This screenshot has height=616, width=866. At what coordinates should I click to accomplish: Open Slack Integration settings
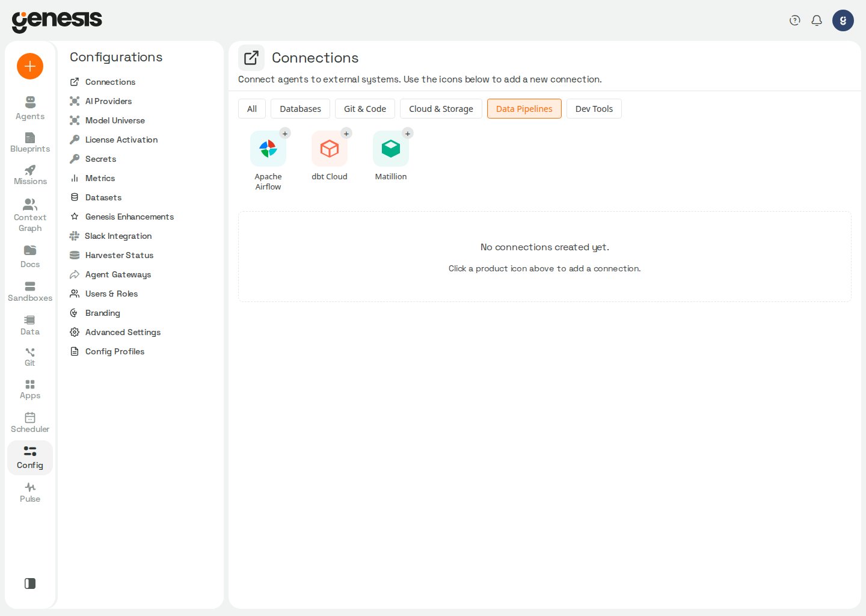111,236
